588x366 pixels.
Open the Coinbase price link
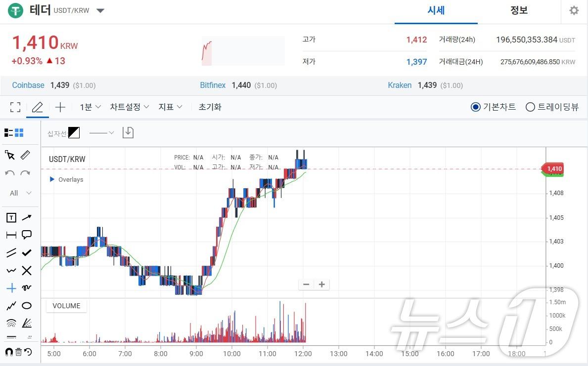28,85
